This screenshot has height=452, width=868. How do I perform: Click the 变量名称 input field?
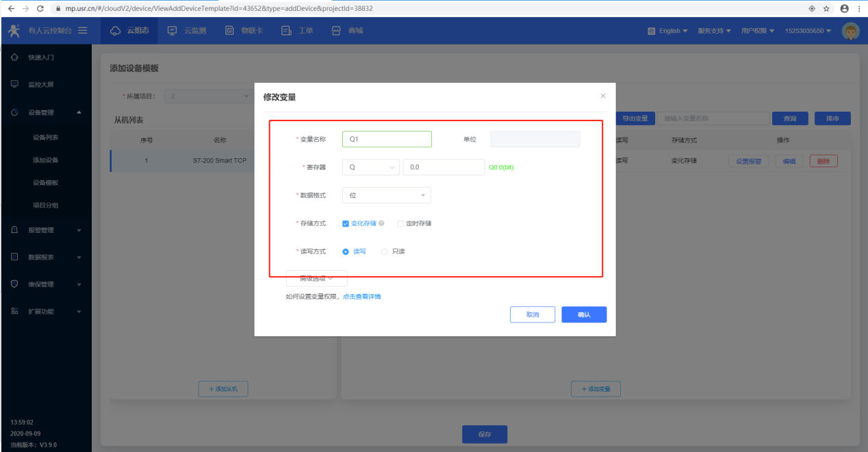(x=387, y=139)
